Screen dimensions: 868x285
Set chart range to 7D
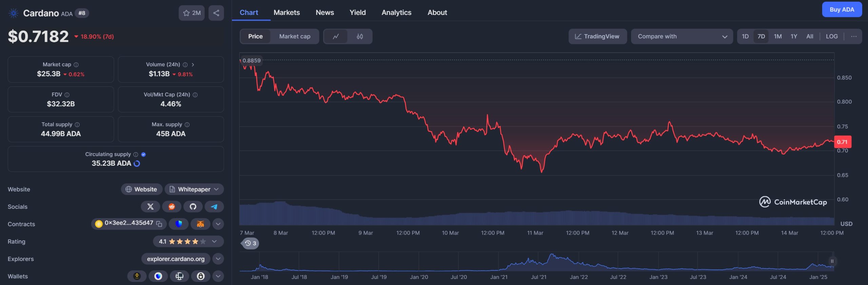(x=761, y=37)
